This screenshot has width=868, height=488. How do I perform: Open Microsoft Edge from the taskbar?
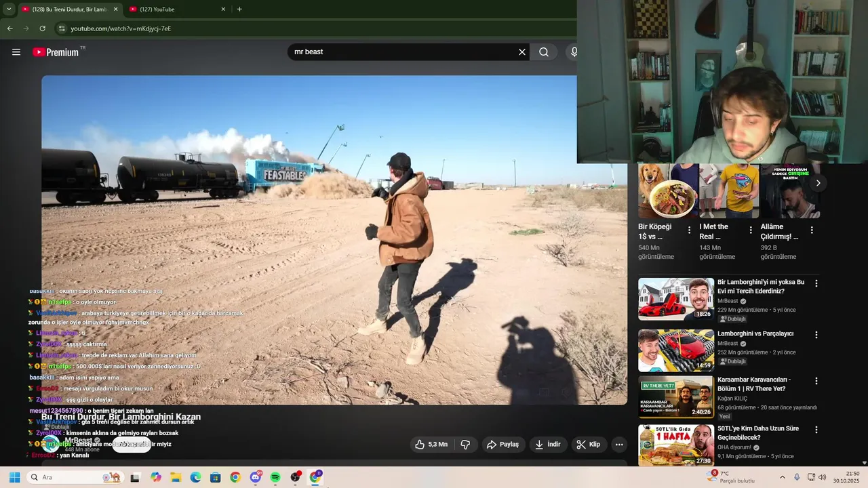[x=195, y=477]
